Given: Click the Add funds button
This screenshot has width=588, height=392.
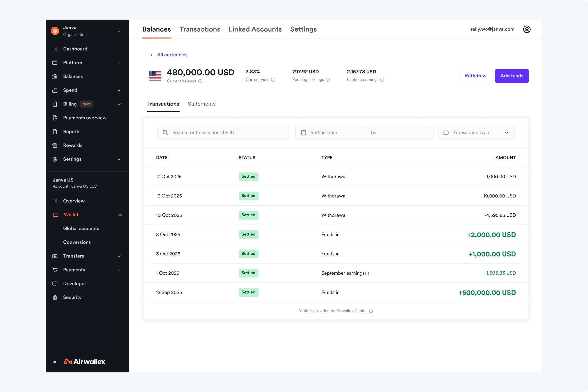Looking at the screenshot, I should pyautogui.click(x=512, y=76).
